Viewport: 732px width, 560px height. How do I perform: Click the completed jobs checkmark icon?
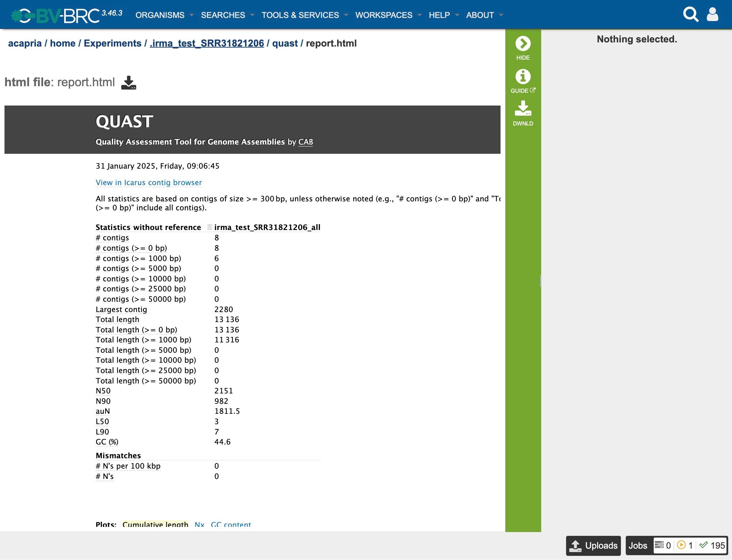[x=703, y=545]
